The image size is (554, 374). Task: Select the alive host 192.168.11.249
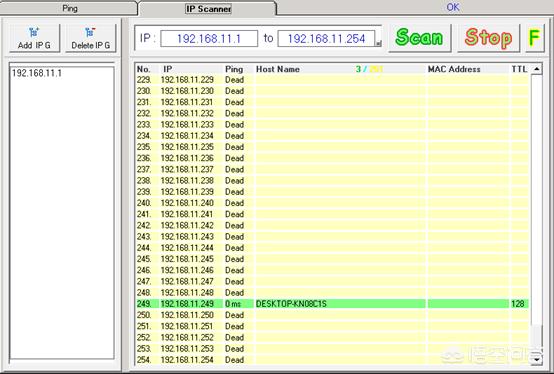click(332, 304)
